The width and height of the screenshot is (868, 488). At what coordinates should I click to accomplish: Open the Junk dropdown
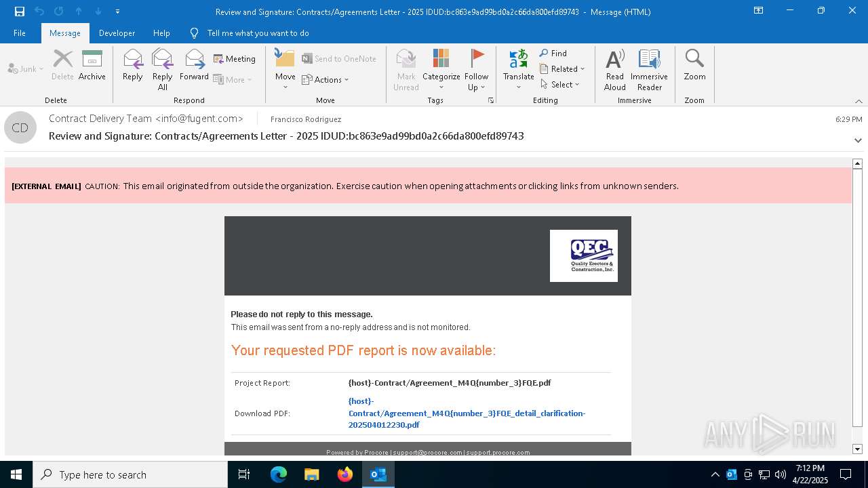(x=26, y=68)
